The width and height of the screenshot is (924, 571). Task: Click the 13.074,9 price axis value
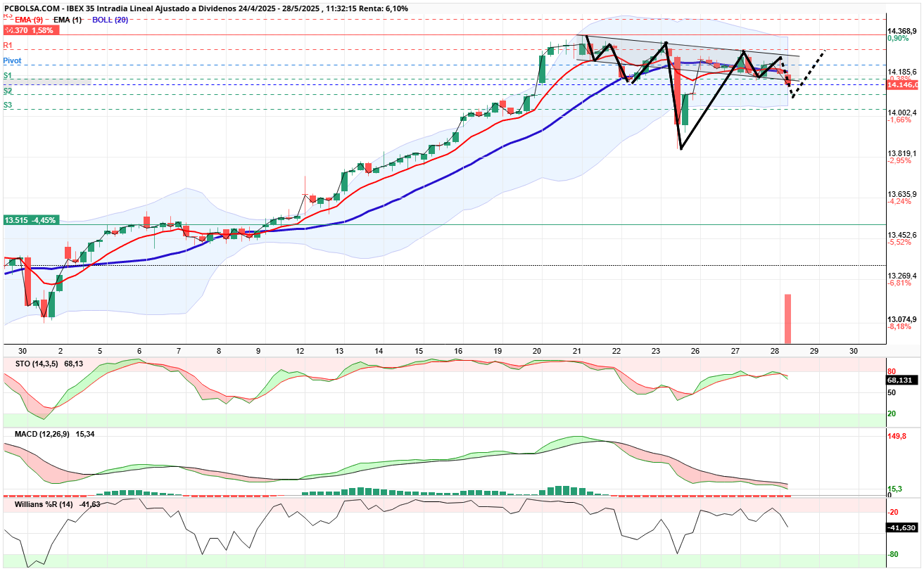pos(901,319)
